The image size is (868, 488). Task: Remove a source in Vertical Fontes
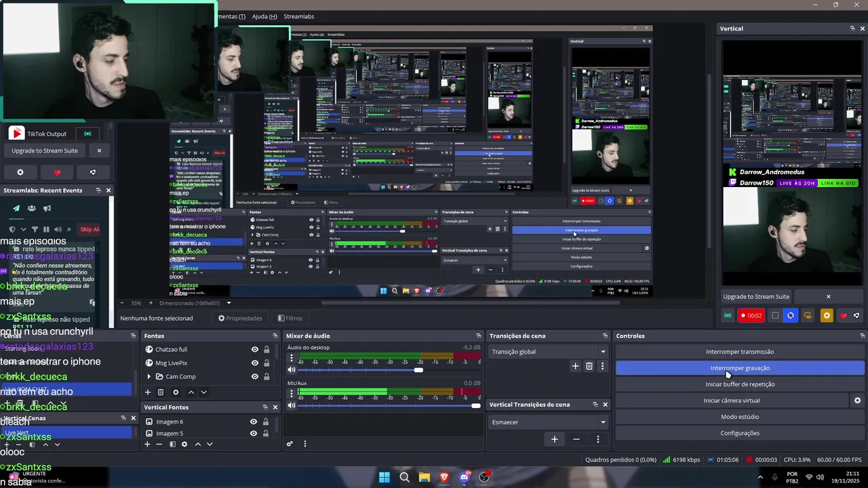(x=159, y=444)
